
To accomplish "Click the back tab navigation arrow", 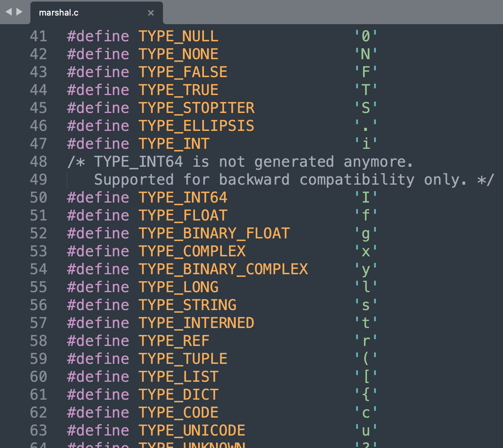I will coord(9,12).
